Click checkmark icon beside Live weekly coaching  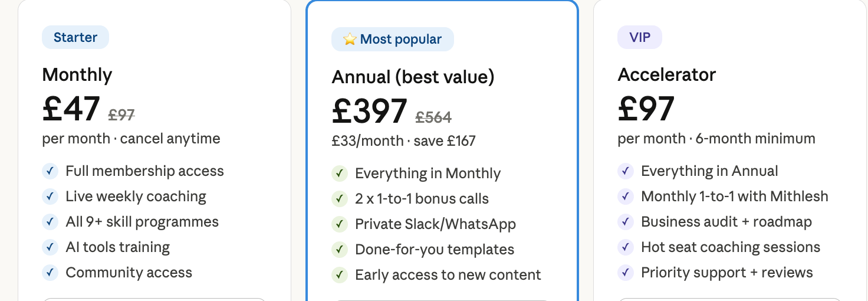pyautogui.click(x=50, y=197)
